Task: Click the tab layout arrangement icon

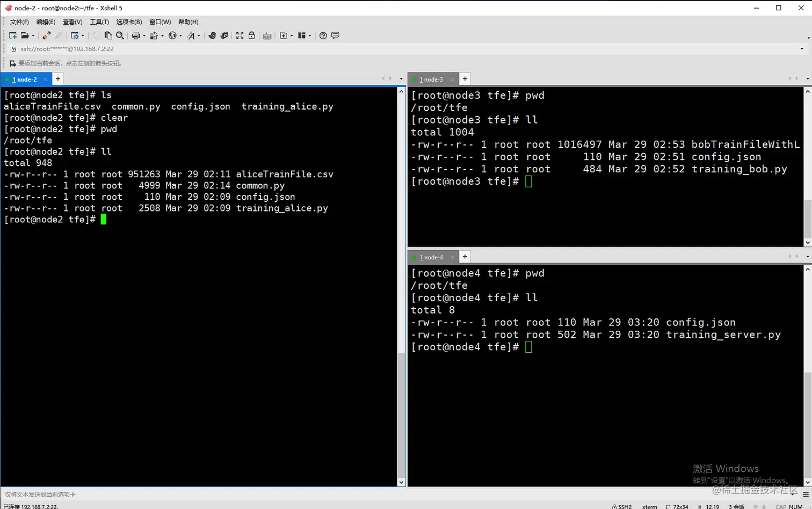Action: click(x=302, y=35)
